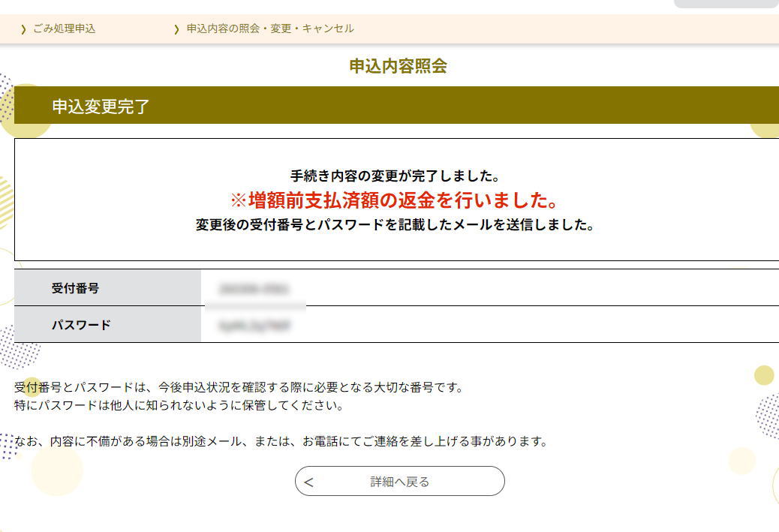Click the chevron before ごみ処理申込 breadcrumb

[23, 29]
